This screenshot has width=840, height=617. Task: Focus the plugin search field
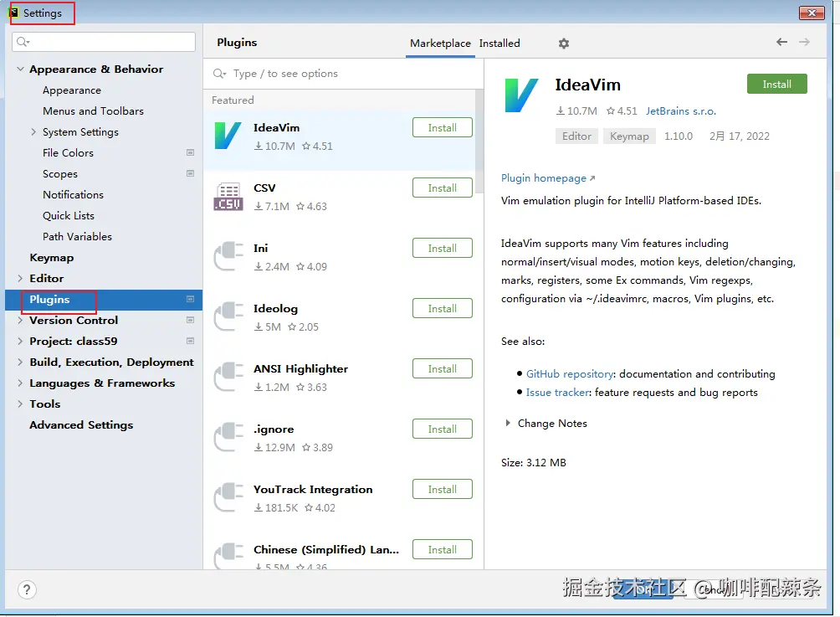tap(343, 74)
